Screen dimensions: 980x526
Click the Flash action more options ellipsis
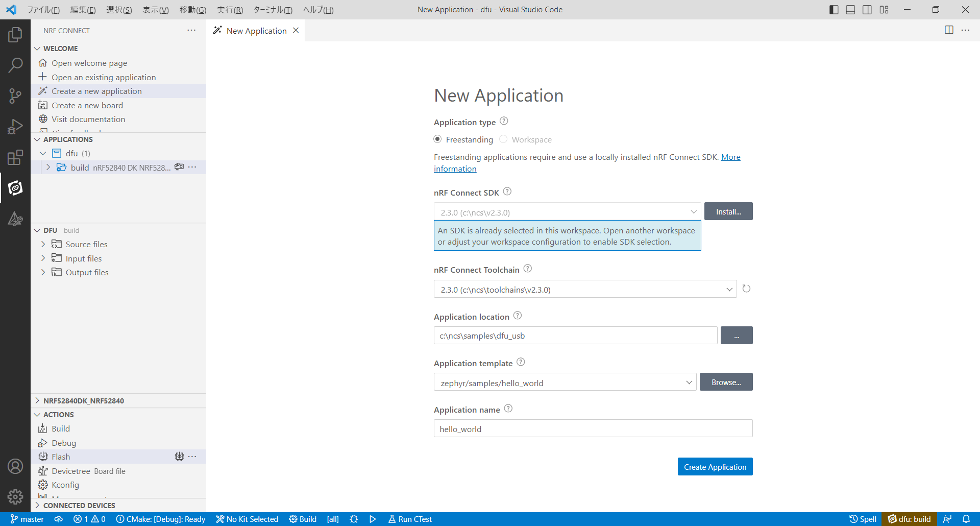(192, 457)
